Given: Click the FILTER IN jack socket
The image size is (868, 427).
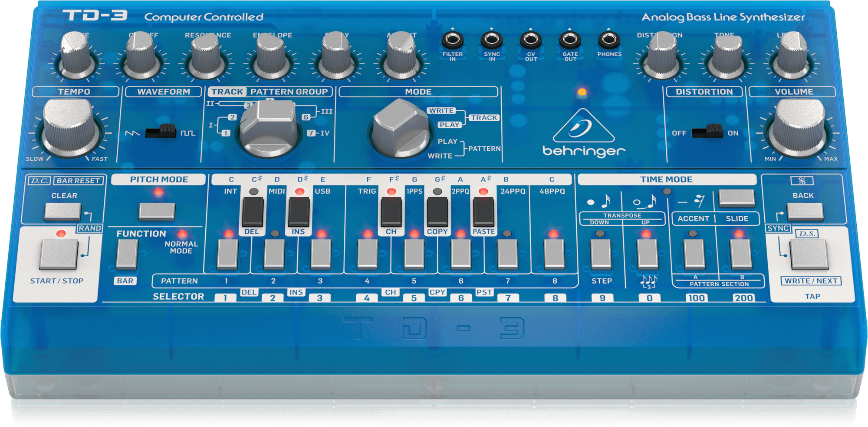Looking at the screenshot, I should (452, 40).
